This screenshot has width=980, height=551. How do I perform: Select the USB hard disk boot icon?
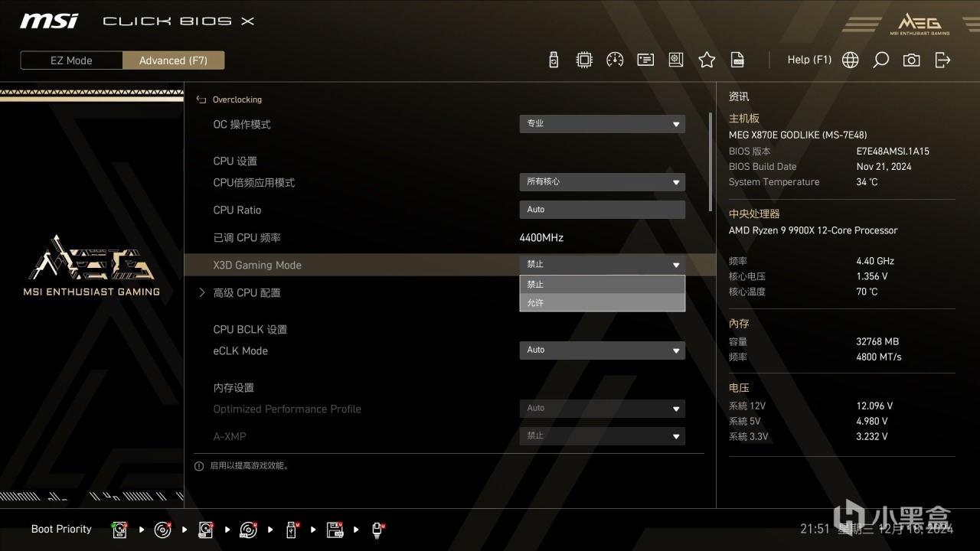click(x=205, y=529)
